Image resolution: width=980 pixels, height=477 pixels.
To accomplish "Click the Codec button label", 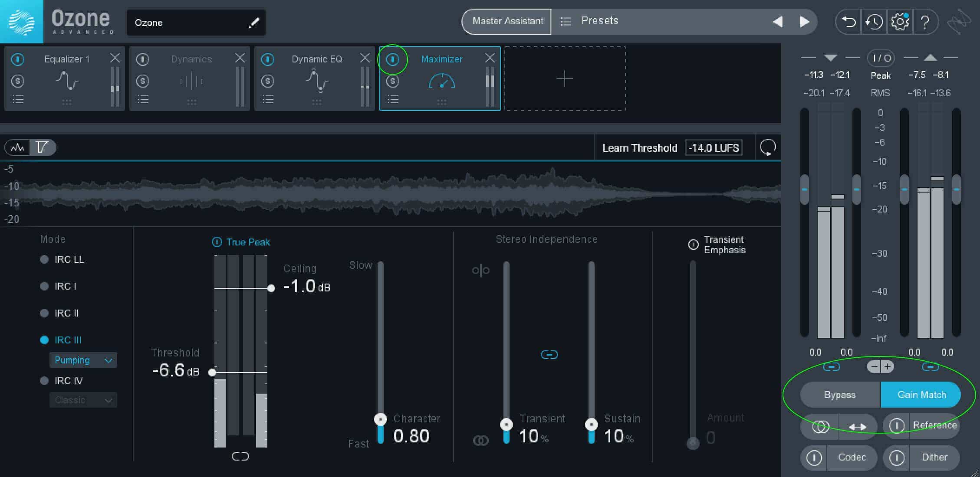I will pos(852,457).
